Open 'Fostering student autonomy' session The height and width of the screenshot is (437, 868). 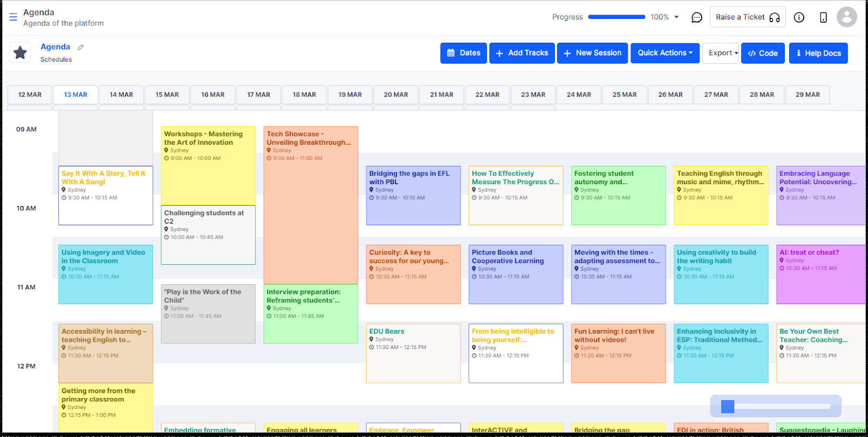coord(619,196)
